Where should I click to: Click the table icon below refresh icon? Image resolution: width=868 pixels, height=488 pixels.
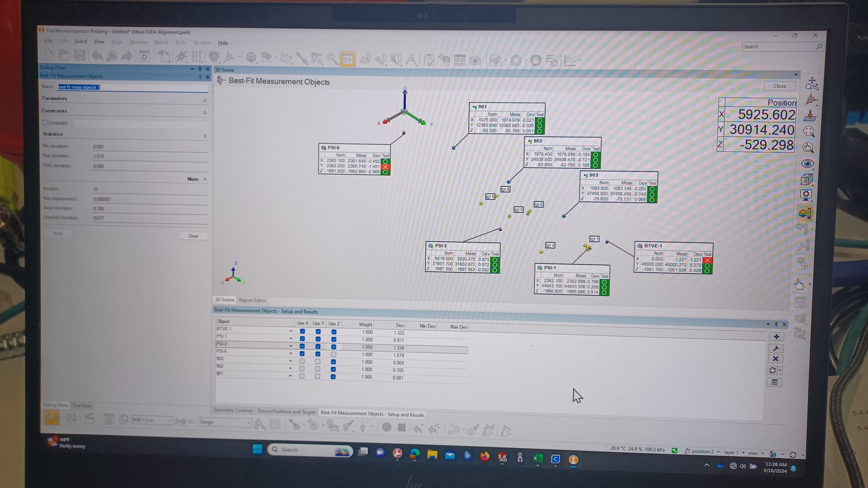click(x=775, y=382)
